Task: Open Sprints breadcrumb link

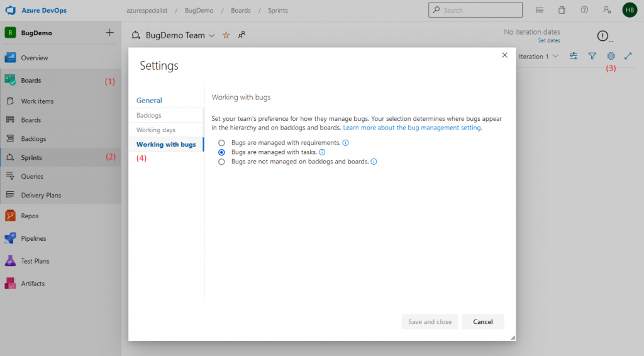Action: (x=278, y=11)
